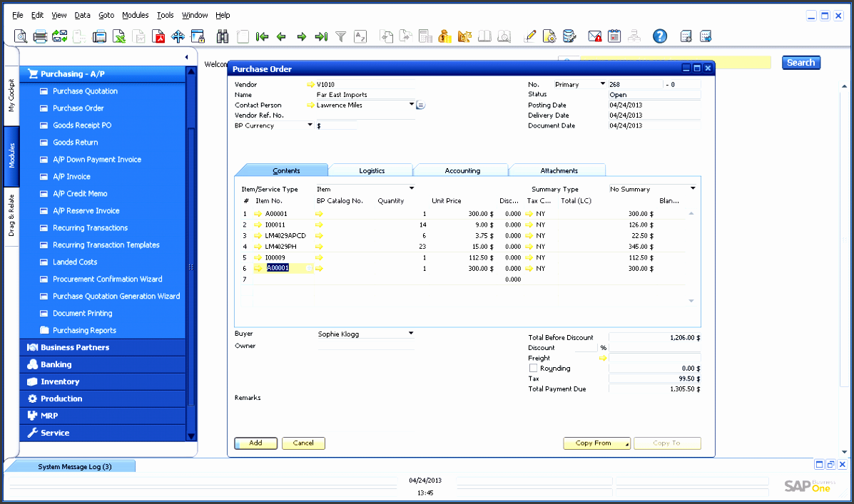Open Layout Designer pencil icon
854x504 pixels.
point(529,36)
